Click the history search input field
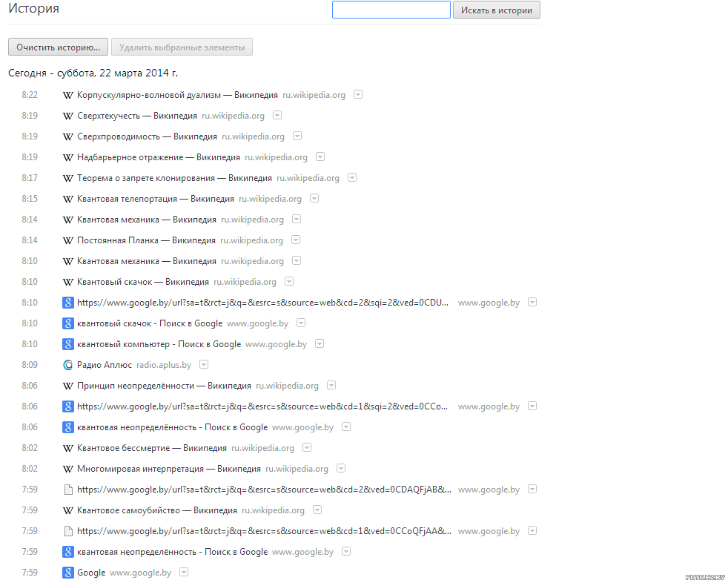 [x=391, y=10]
